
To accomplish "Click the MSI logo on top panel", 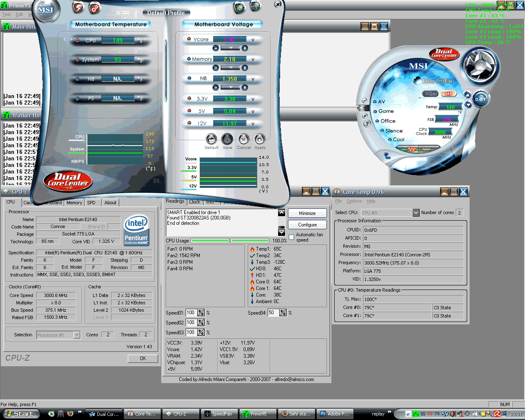I will point(46,10).
